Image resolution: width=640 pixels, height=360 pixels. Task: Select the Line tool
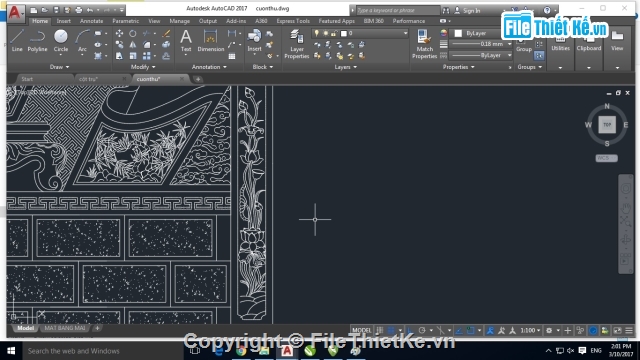(17, 40)
